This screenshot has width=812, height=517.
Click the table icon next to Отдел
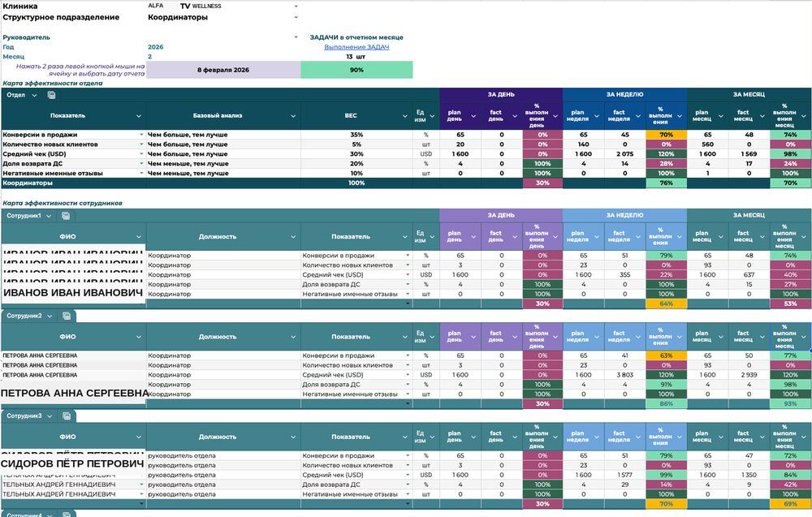point(51,95)
